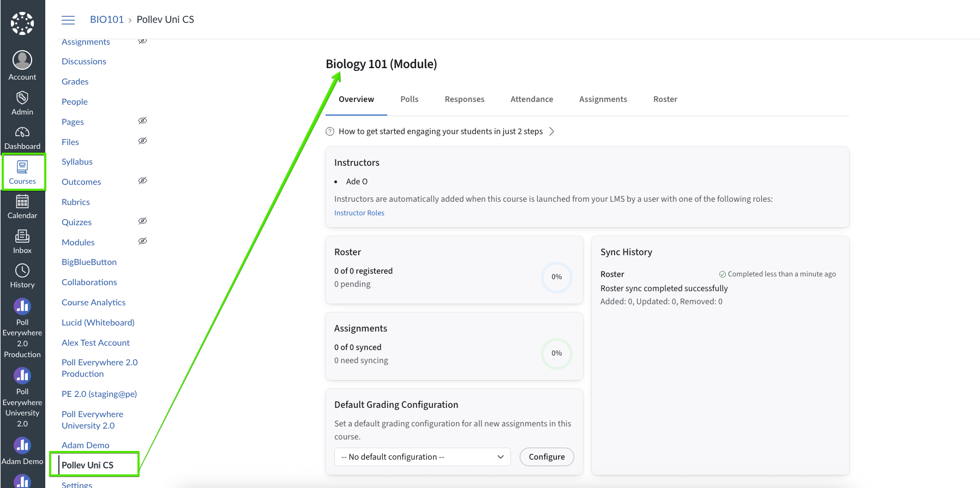Image resolution: width=980 pixels, height=488 pixels.
Task: Toggle visibility of the Modules course item
Action: click(x=142, y=240)
